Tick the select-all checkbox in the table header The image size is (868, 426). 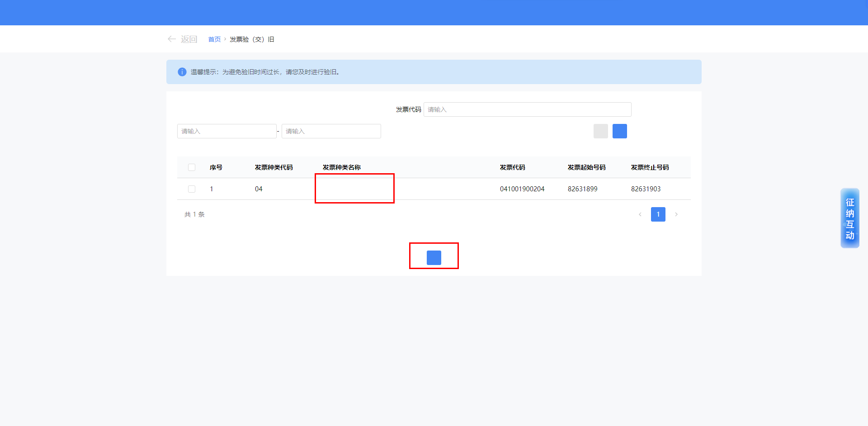coord(192,167)
